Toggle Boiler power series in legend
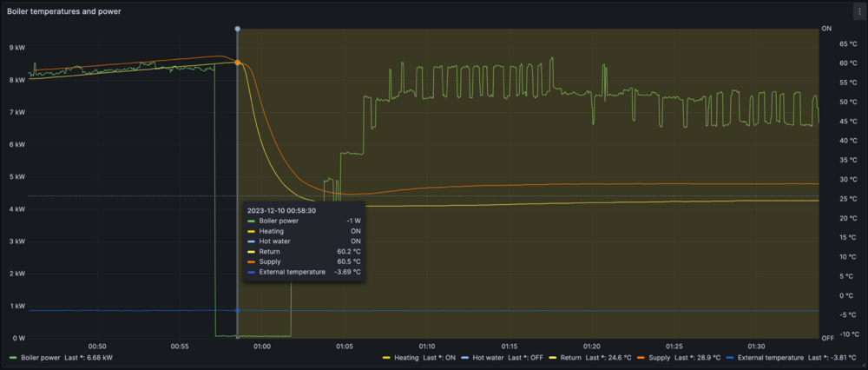868x370 pixels. pyautogui.click(x=41, y=357)
